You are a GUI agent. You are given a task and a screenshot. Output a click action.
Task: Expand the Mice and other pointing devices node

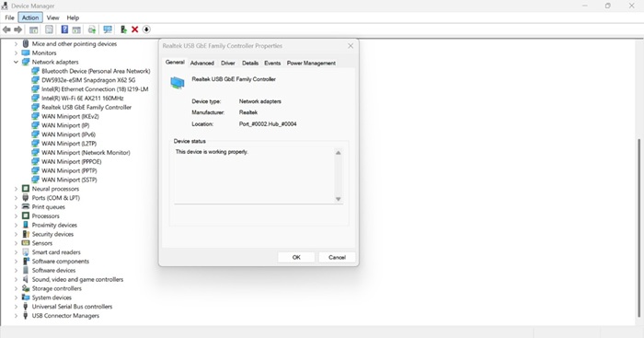click(16, 43)
